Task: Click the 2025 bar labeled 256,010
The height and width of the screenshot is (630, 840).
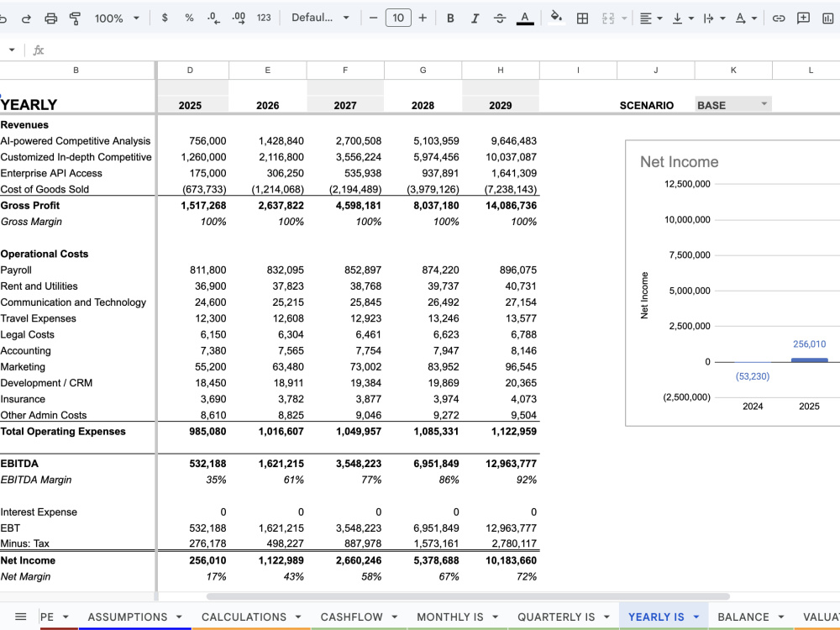Action: click(x=810, y=360)
